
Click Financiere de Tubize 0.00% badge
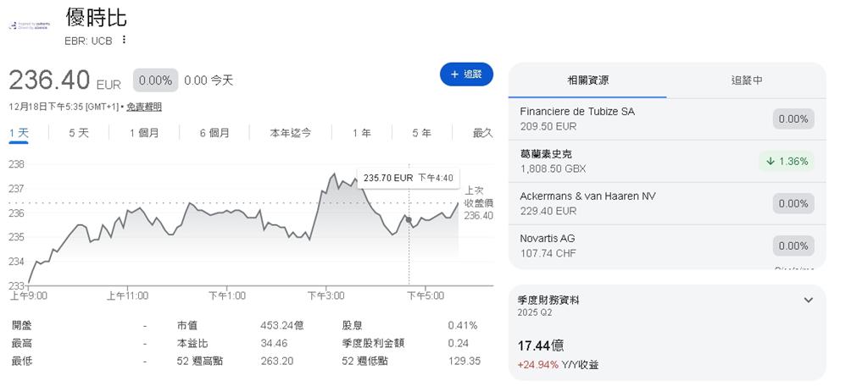[x=793, y=119]
